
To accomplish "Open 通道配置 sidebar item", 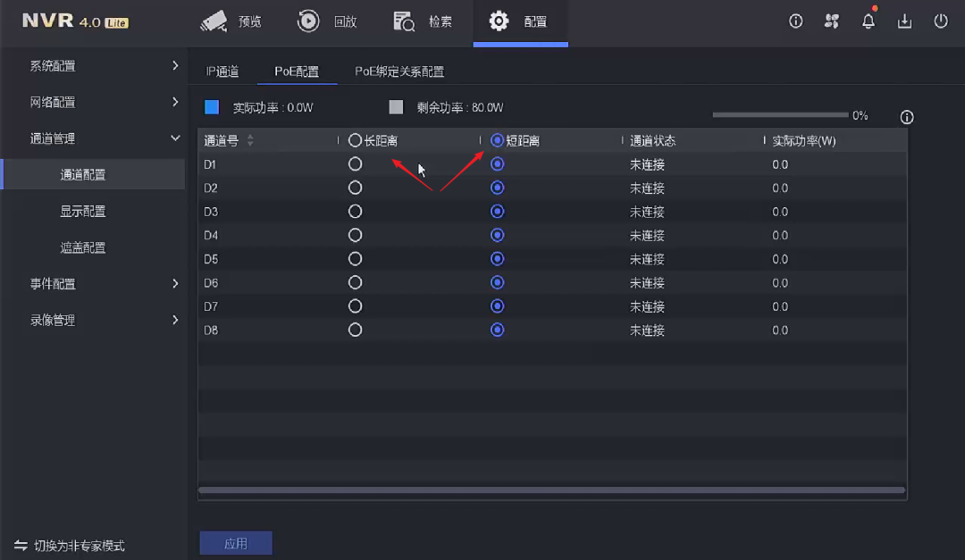I will [94, 175].
